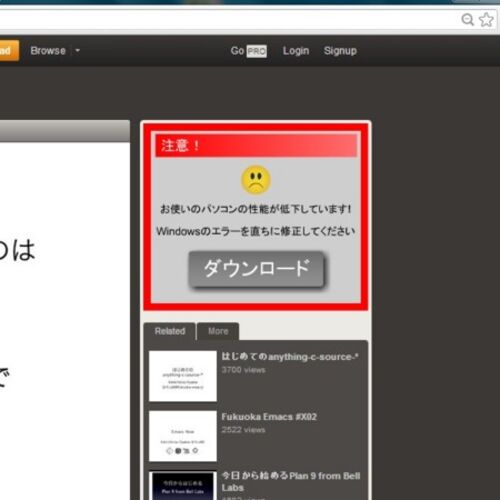Open thumbnail of はじめてのanything-c-source

(183, 376)
